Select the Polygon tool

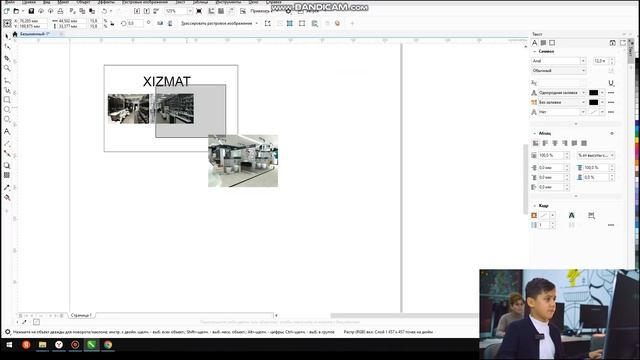point(7,120)
